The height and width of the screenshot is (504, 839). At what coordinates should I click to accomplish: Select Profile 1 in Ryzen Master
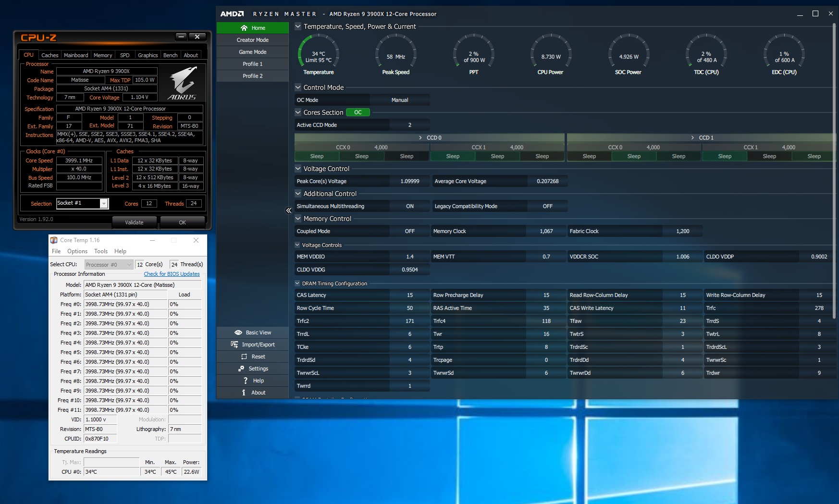point(253,64)
